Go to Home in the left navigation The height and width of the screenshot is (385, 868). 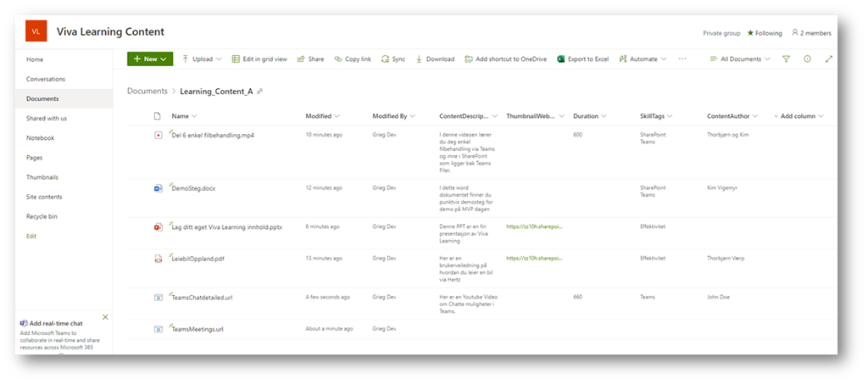point(34,59)
